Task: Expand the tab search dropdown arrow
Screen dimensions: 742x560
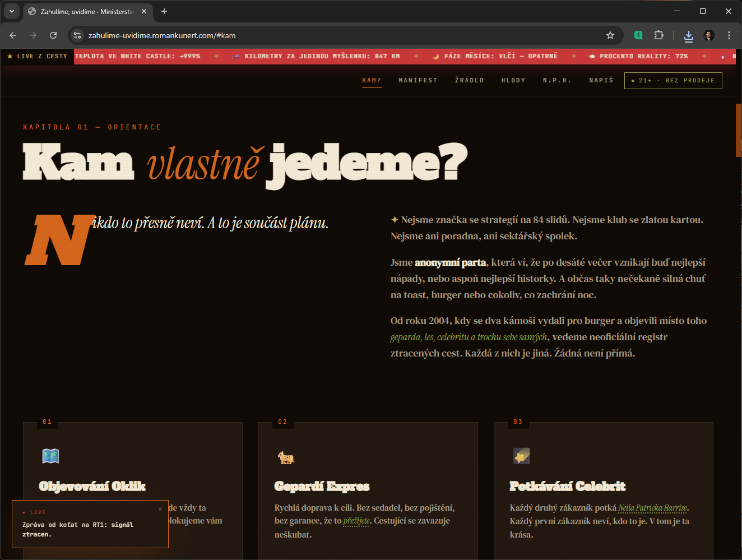Action: point(11,11)
